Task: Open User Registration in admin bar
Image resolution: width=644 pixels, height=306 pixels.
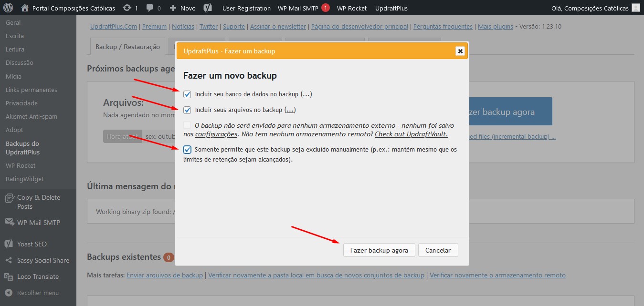Action: [246, 8]
